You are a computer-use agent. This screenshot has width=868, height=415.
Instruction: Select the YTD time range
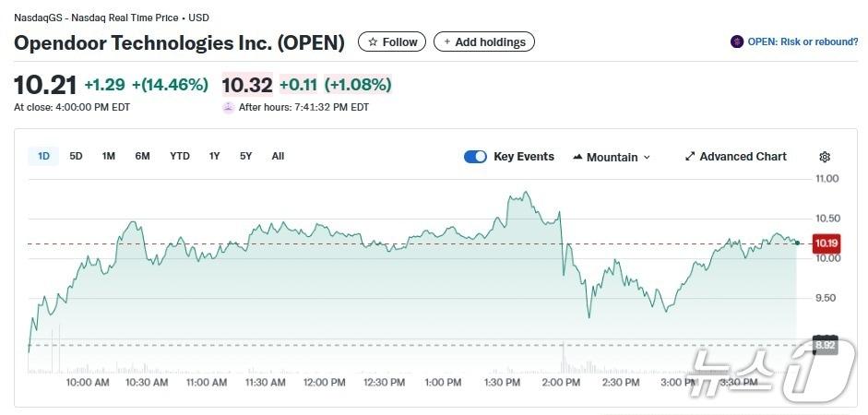coord(180,156)
